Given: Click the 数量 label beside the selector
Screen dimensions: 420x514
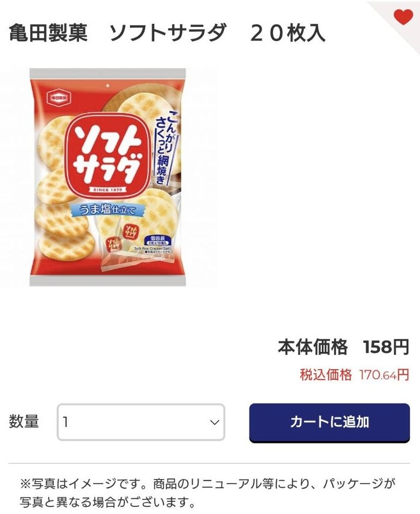Looking at the screenshot, I should 24,421.
